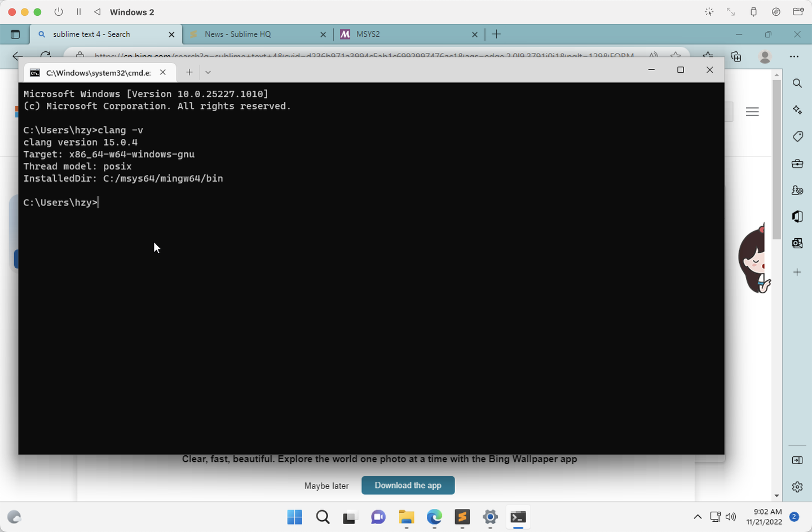Launch Sublime Text from the taskbar
812x532 pixels.
(462, 517)
